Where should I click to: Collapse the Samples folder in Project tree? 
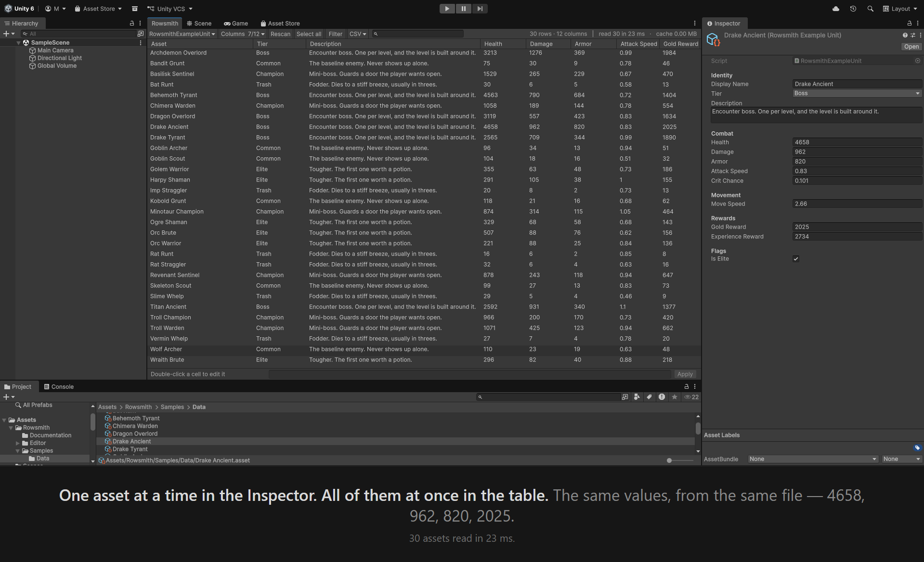point(18,451)
